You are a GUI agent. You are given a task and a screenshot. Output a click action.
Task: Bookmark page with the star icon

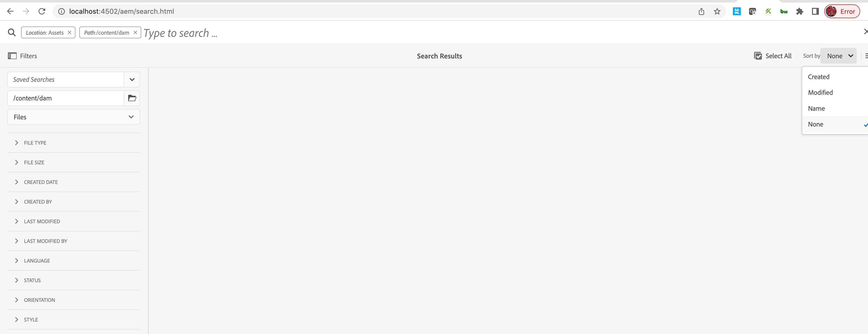click(717, 12)
